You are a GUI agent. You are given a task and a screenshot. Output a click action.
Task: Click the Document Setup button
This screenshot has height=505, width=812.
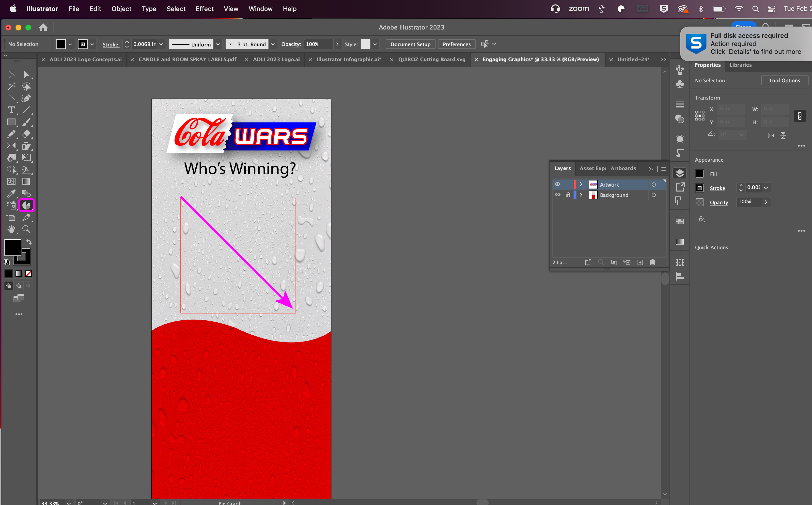pos(410,44)
